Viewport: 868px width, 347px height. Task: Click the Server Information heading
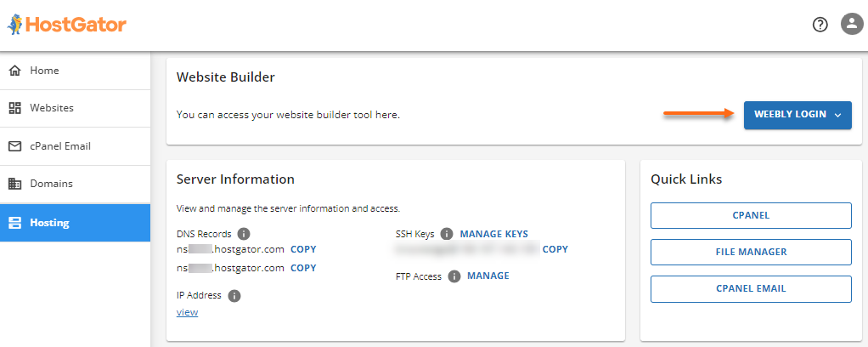[235, 179]
